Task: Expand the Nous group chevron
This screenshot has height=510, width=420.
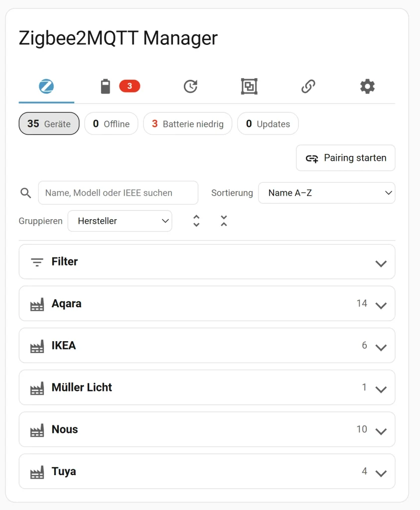Action: (381, 431)
